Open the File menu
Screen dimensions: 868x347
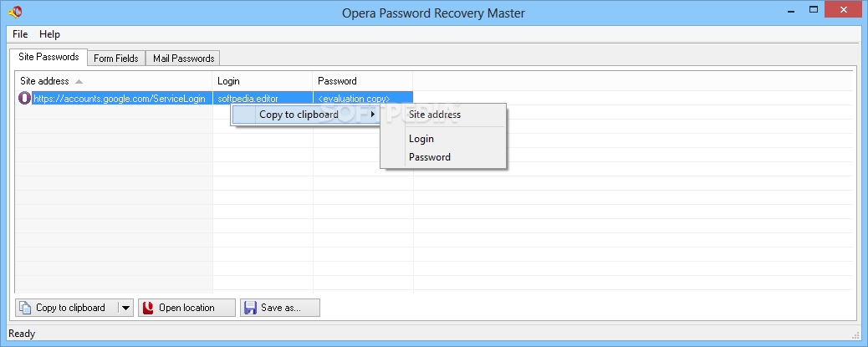(x=20, y=34)
